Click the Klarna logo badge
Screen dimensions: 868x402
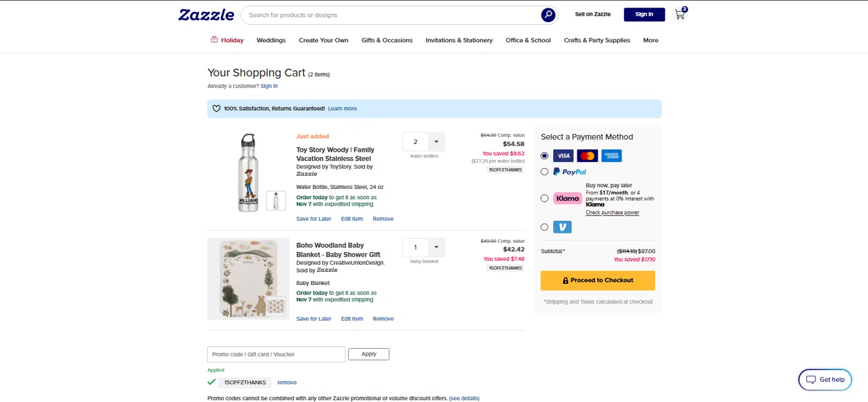567,198
